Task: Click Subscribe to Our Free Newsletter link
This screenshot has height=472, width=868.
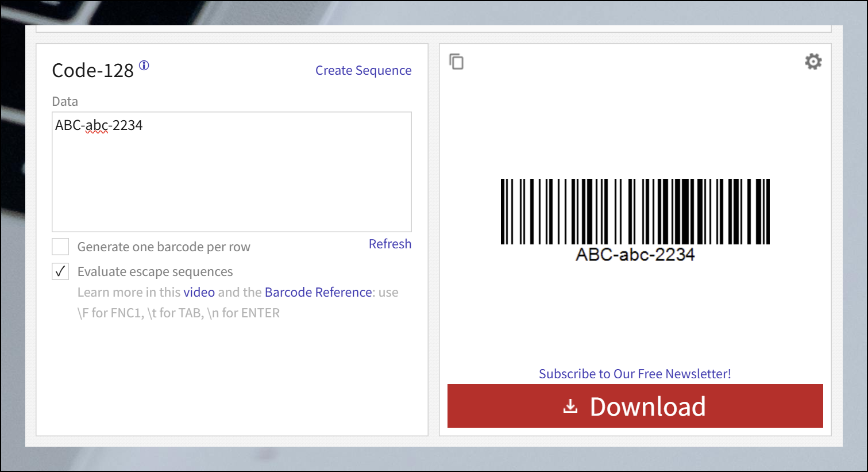Action: point(635,374)
